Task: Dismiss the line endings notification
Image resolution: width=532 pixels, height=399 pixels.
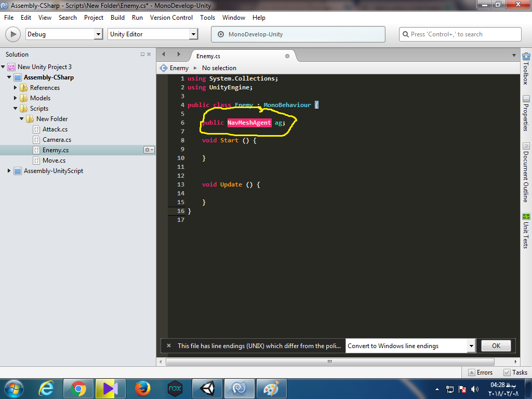Action: click(169, 345)
